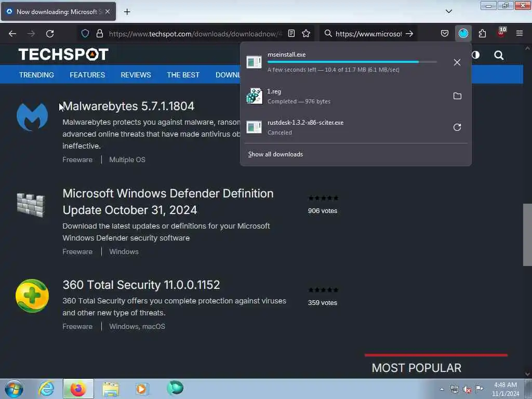Screen dimensions: 532x399
Task: Open the TechSpot site search icon
Action: coord(499,55)
